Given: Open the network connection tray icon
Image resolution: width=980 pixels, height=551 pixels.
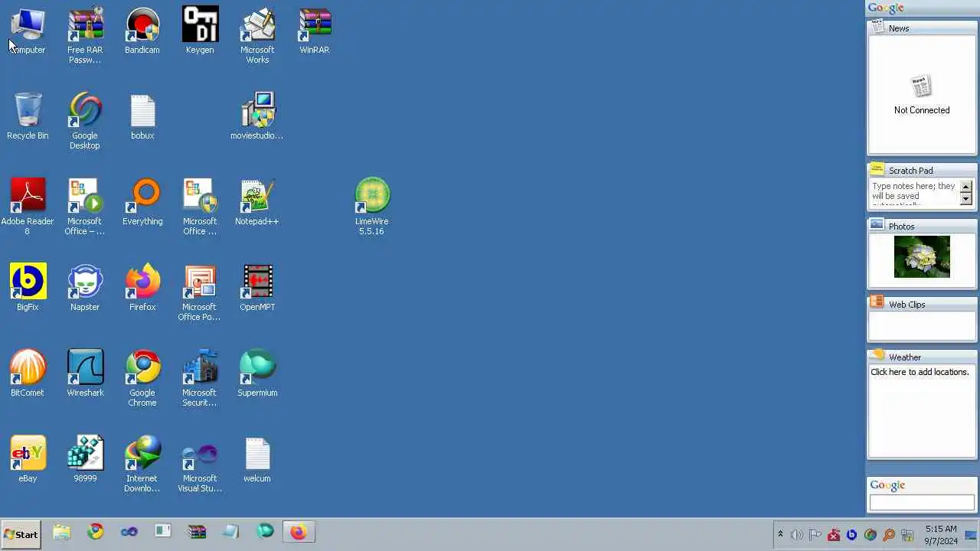Looking at the screenshot, I should point(906,535).
